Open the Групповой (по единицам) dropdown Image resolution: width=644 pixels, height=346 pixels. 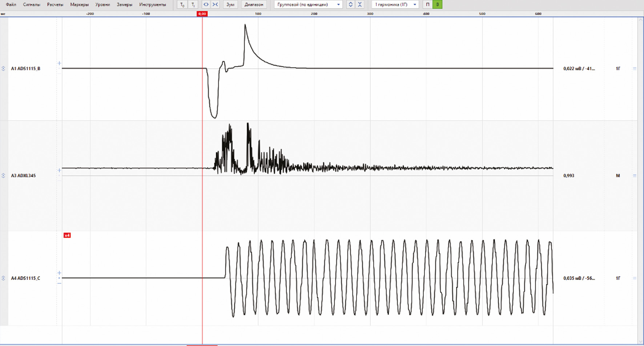(308, 4)
